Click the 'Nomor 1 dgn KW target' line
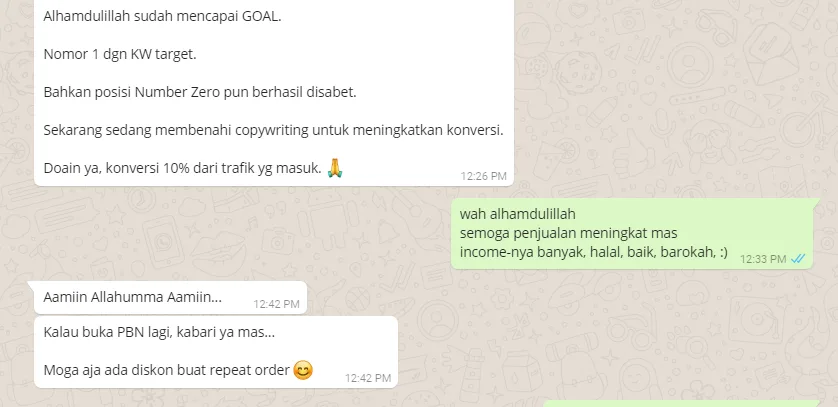This screenshot has height=407, width=838. 120,54
